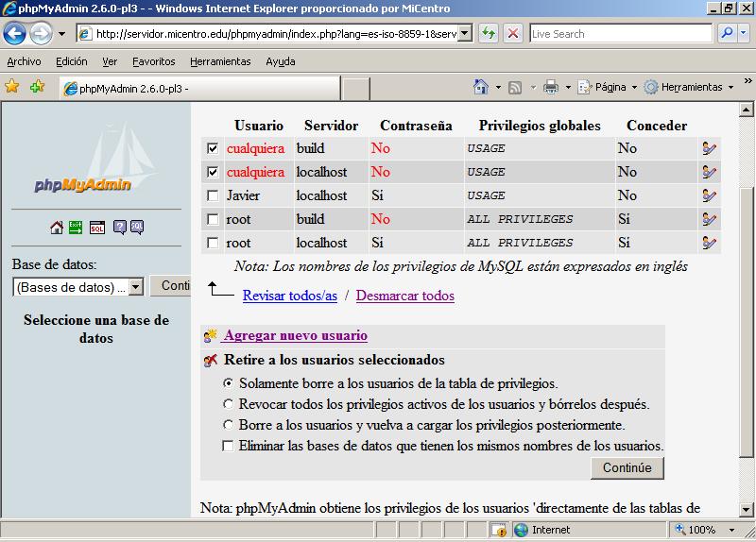
Task: Check the box for user Javier
Action: pyautogui.click(x=213, y=195)
